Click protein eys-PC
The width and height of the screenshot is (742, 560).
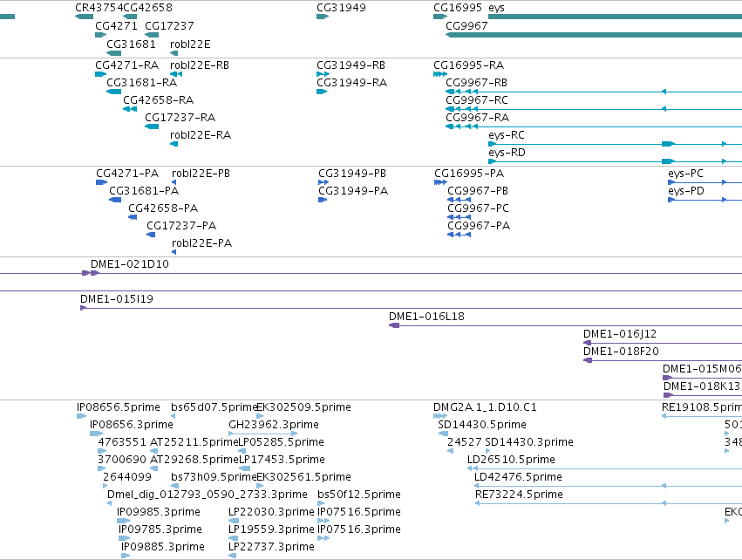(685, 174)
